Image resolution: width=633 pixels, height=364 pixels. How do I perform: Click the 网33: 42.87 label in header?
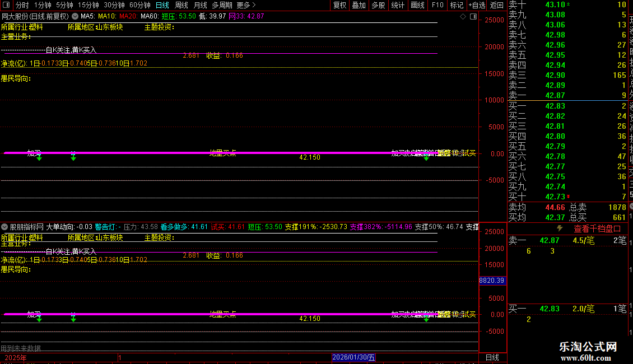tap(246, 17)
